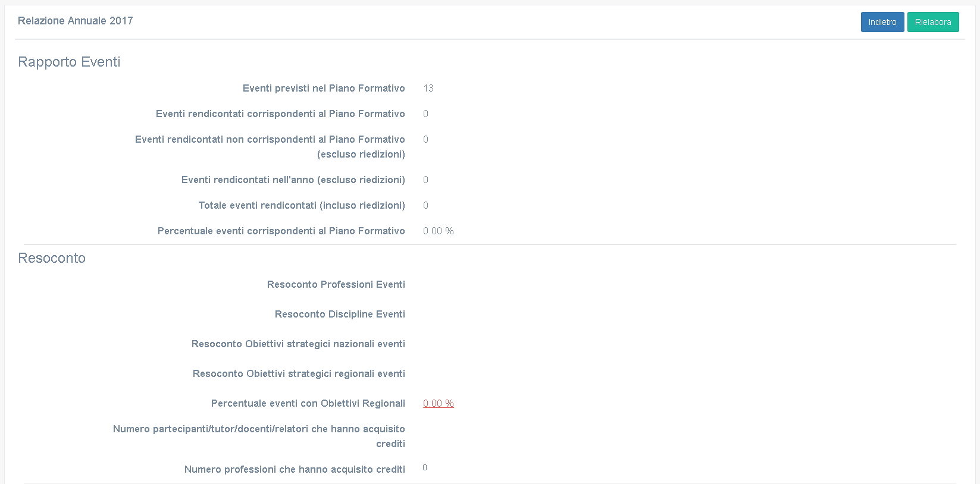This screenshot has width=980, height=484.
Task: Click Resoconto Obiettivi strategici nazionali eventi label
Action: (298, 344)
